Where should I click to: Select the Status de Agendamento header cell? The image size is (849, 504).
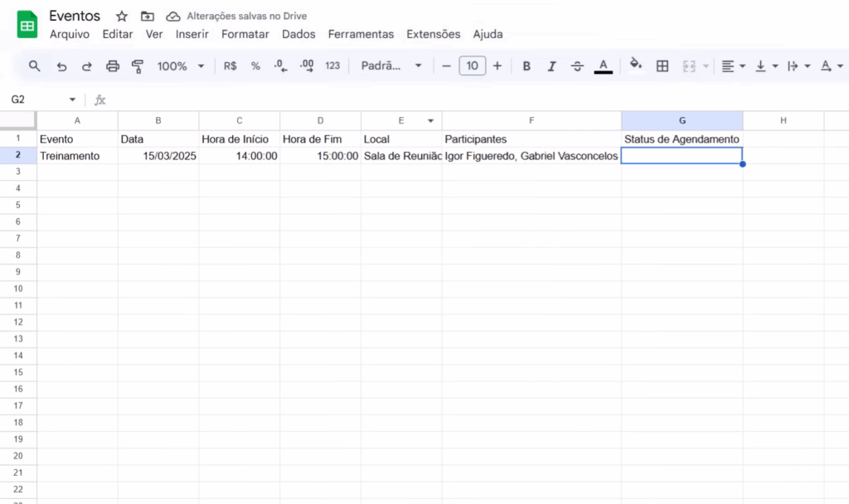682,139
